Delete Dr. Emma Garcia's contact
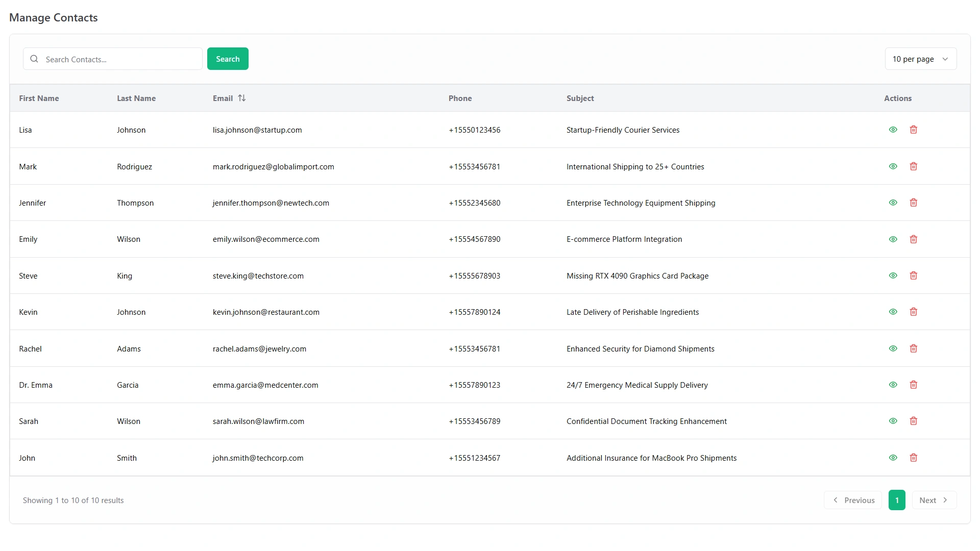This screenshot has width=980, height=551. [x=913, y=385]
